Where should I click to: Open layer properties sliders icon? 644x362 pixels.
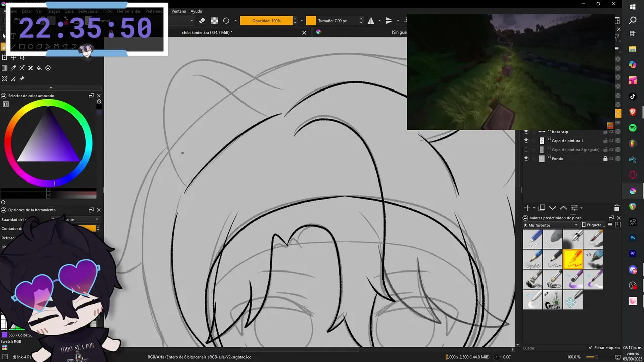tap(574, 208)
